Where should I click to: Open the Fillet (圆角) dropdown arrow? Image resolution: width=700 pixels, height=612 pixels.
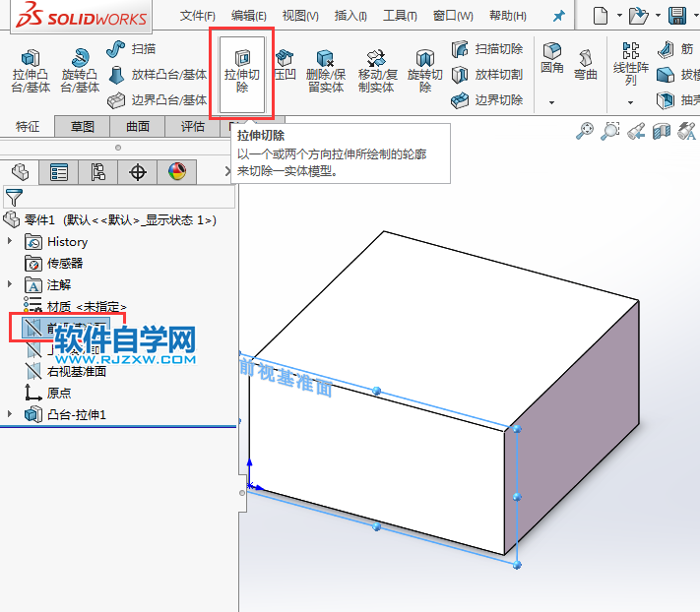pos(551,102)
